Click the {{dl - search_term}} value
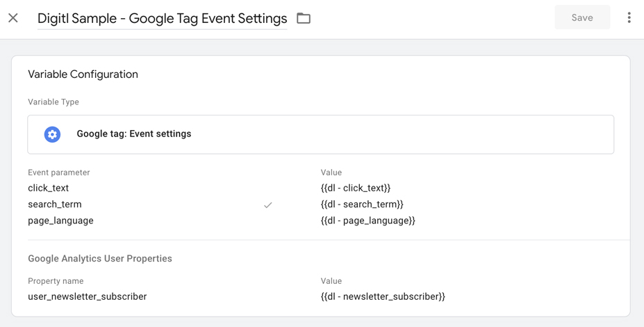Screen dimensions: 644x327 click(362, 205)
